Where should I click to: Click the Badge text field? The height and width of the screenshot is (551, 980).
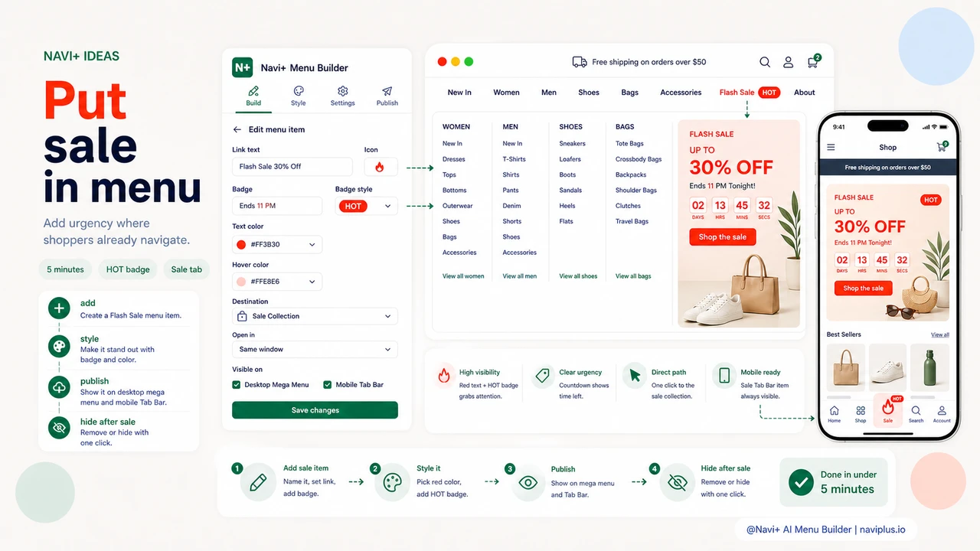click(x=277, y=206)
